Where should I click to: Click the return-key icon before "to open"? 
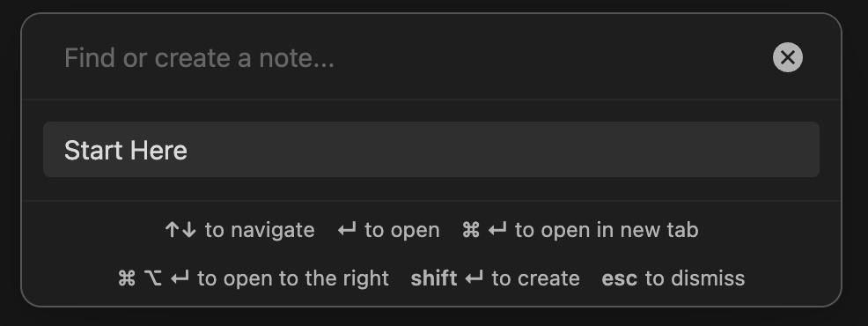click(x=347, y=230)
